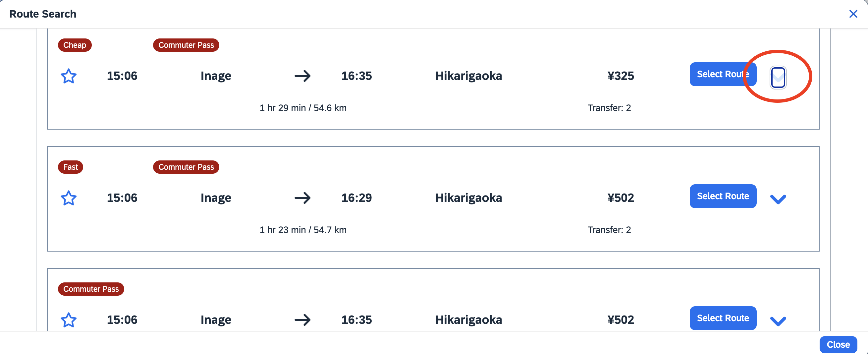Select Route for the bottom route card
The height and width of the screenshot is (354, 868).
pos(723,318)
